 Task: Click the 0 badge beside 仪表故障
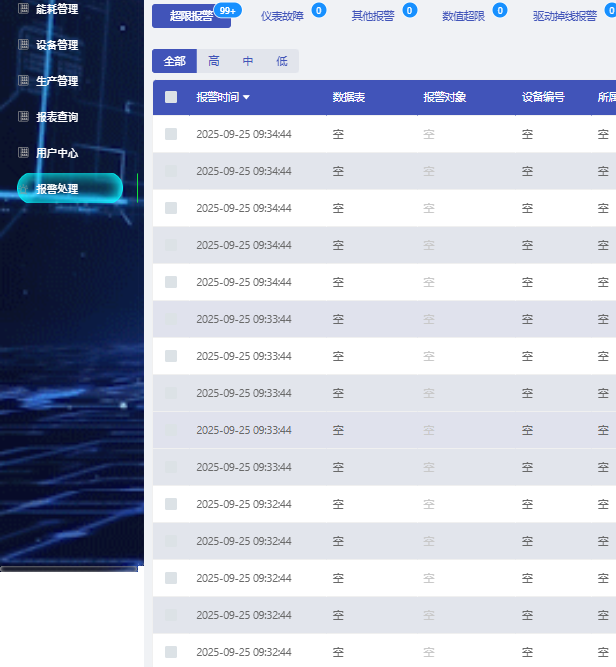pyautogui.click(x=319, y=10)
